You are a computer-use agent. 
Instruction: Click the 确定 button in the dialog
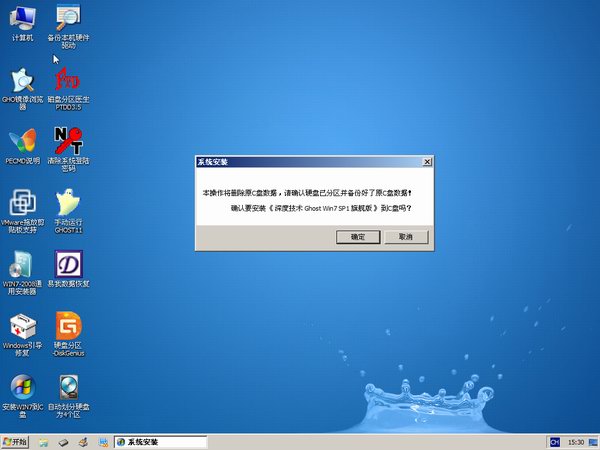click(358, 237)
